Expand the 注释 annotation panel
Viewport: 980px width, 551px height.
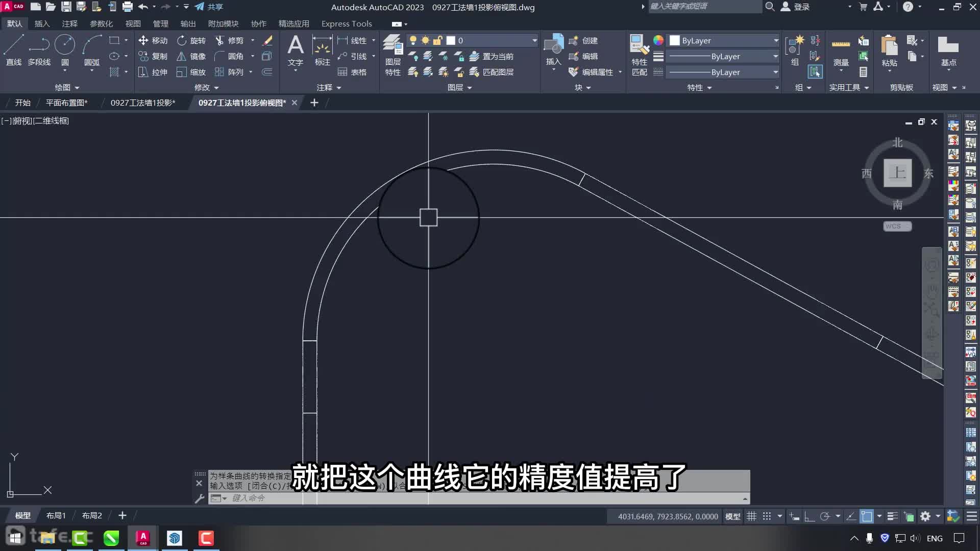pos(329,87)
